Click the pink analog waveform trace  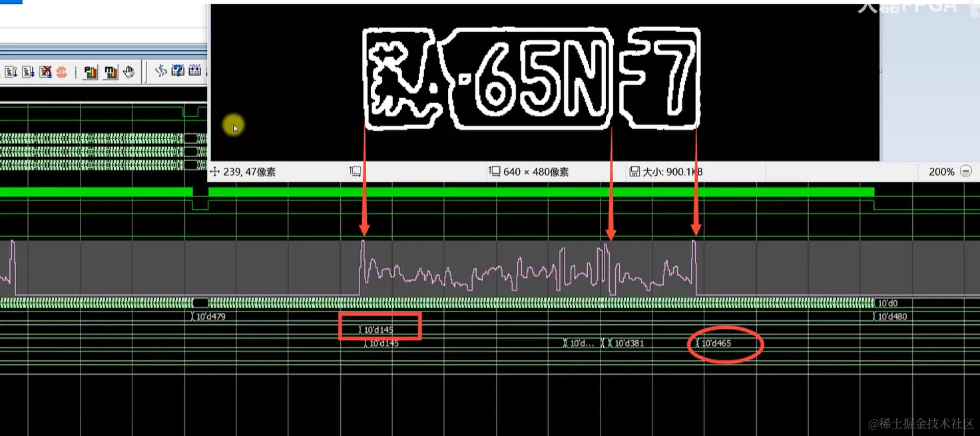tap(489, 268)
